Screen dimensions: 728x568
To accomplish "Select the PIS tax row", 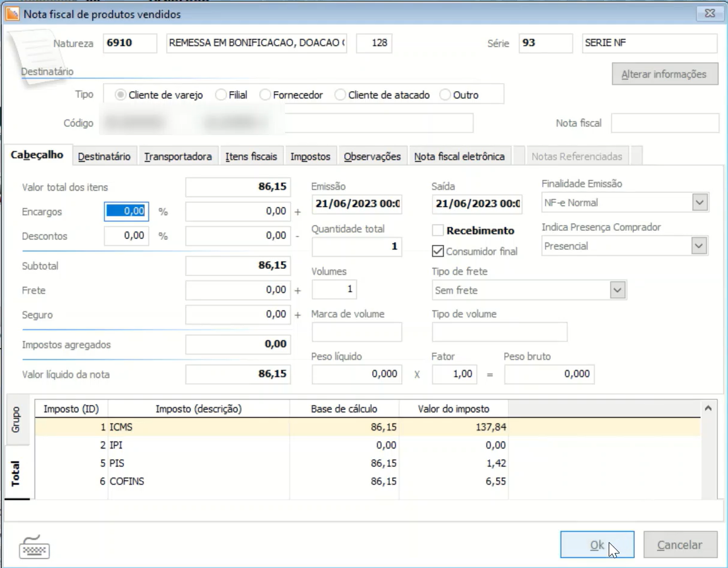I will pos(368,463).
